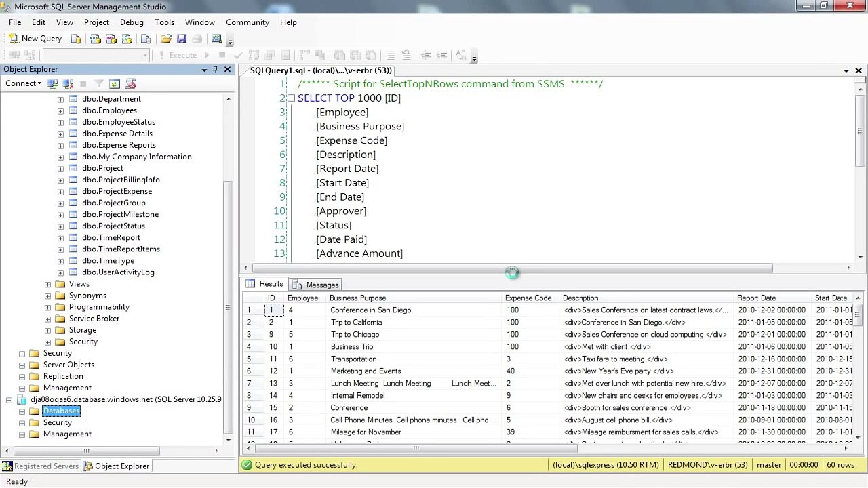Click the '60 rows' status bar entry
This screenshot has height=488, width=868.
click(841, 465)
